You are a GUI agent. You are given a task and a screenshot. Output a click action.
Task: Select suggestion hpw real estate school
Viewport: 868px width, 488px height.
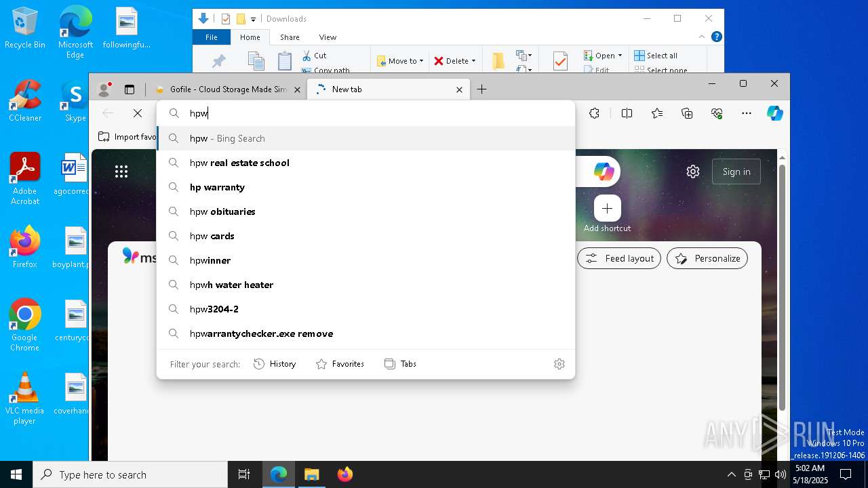[366, 163]
